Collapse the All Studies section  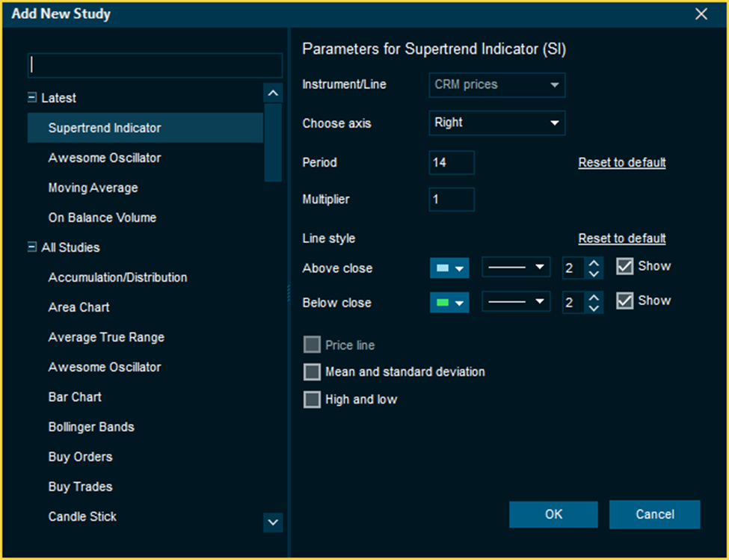click(x=32, y=247)
